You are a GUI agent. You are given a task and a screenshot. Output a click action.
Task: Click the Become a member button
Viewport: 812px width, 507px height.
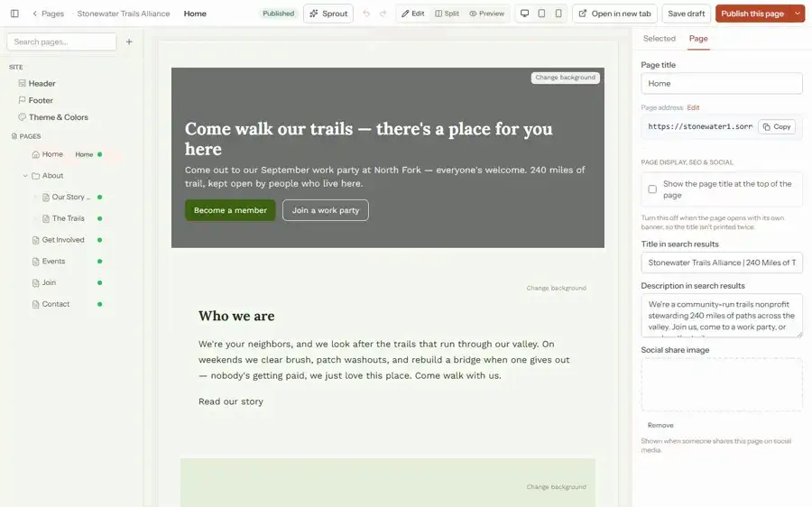point(230,210)
